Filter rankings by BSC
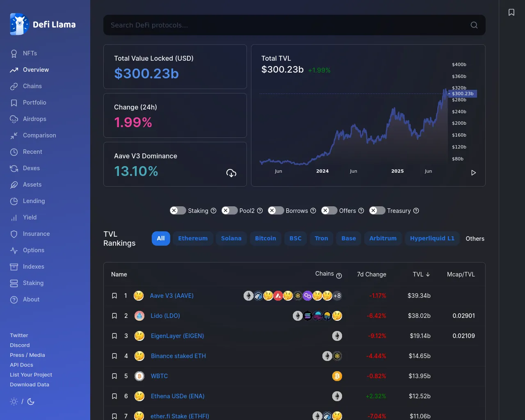The image size is (525, 420). pos(295,238)
